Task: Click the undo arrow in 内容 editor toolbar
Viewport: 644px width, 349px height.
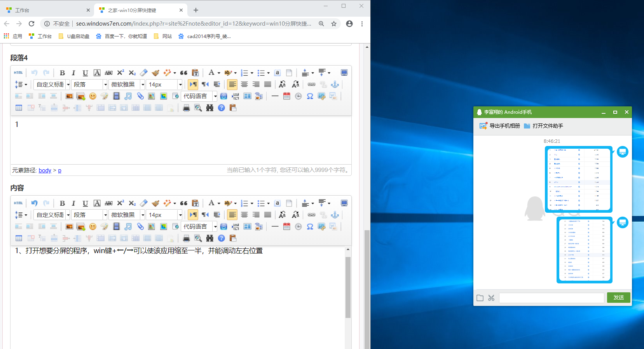Action: pyautogui.click(x=35, y=203)
